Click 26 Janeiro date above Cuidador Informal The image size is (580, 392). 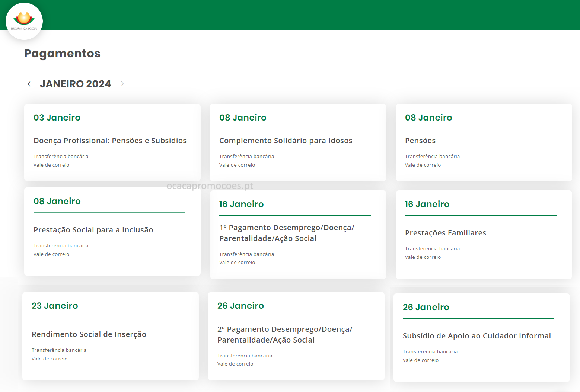426,307
